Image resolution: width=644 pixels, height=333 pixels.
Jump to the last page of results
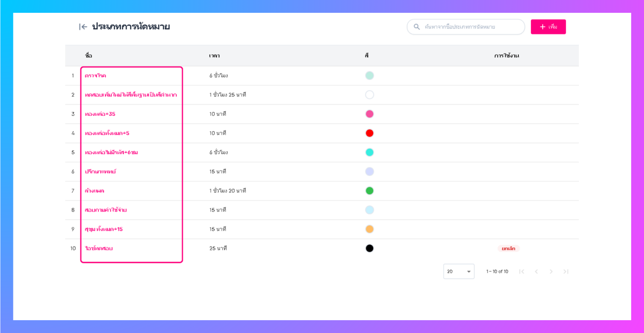566,272
